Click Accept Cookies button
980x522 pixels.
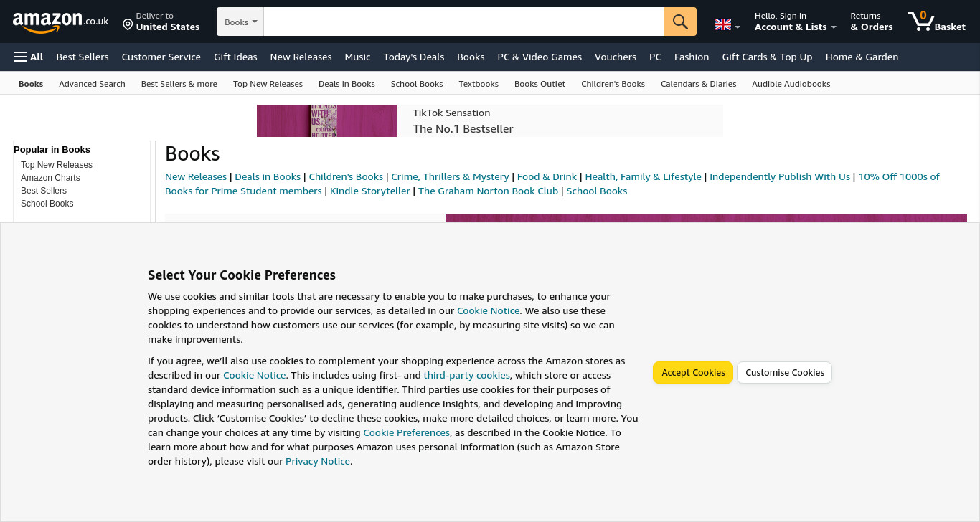[693, 373]
